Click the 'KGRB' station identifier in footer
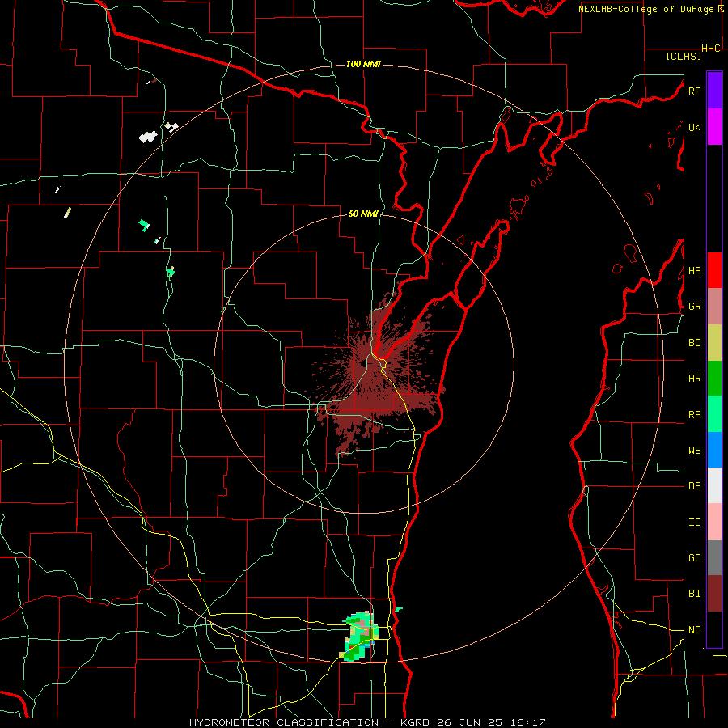Image resolution: width=728 pixels, height=728 pixels. pyautogui.click(x=414, y=722)
